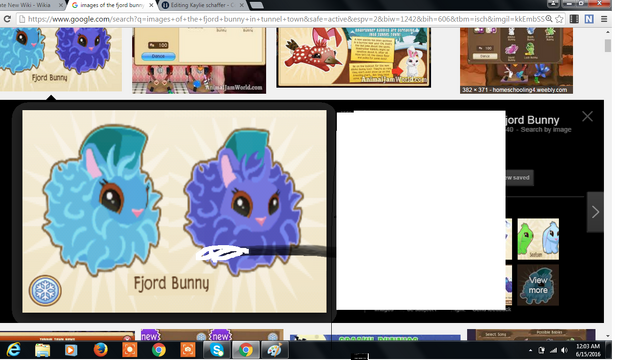Click the address bar URL field

click(286, 19)
